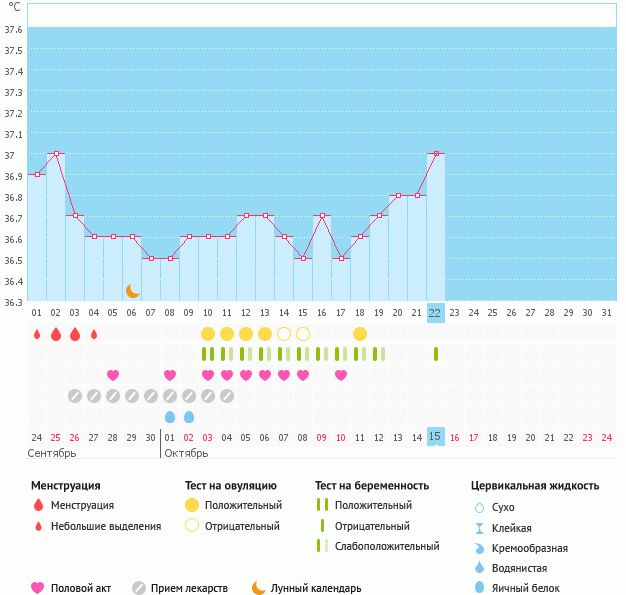Click the intercourse heart on cycle day 17

pos(341,375)
